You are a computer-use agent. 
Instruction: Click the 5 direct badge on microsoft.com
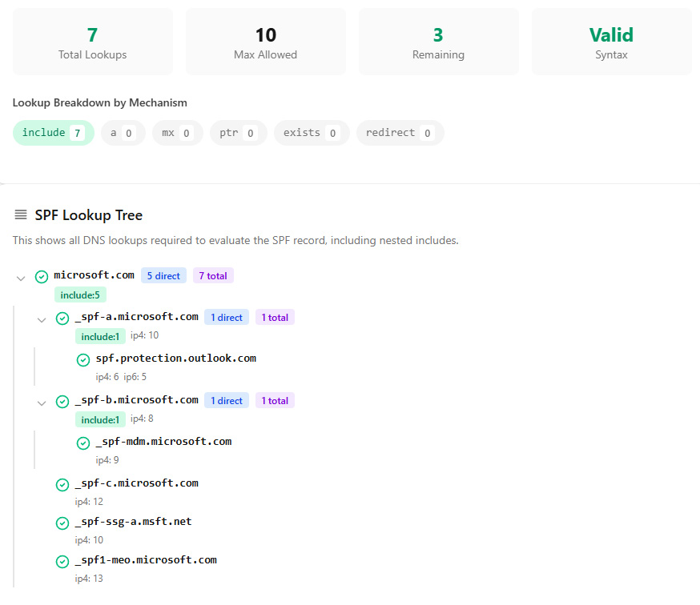point(163,276)
